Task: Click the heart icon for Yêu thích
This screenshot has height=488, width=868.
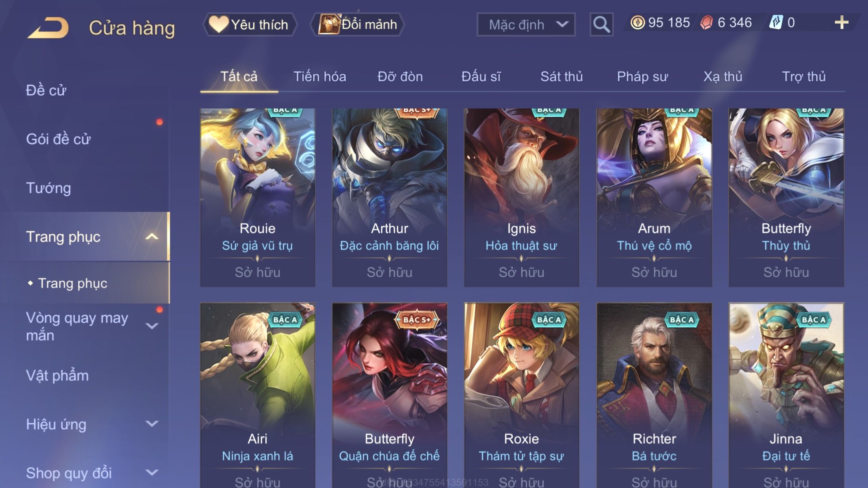Action: (218, 24)
